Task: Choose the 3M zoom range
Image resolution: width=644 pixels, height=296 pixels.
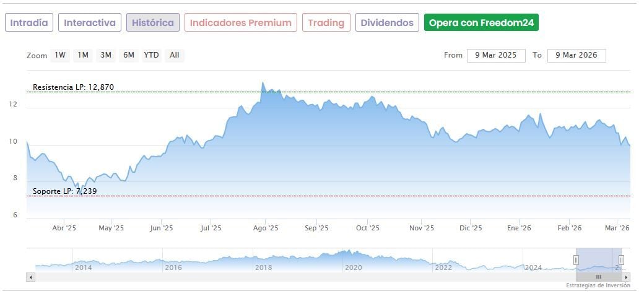Action: 106,55
